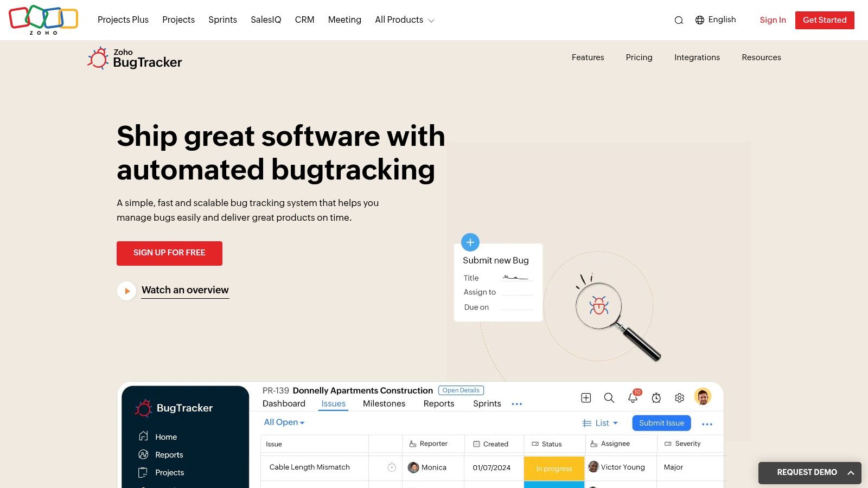The width and height of the screenshot is (868, 488).
Task: Click the Zoho BugTracker logo
Action: pyautogui.click(x=135, y=58)
